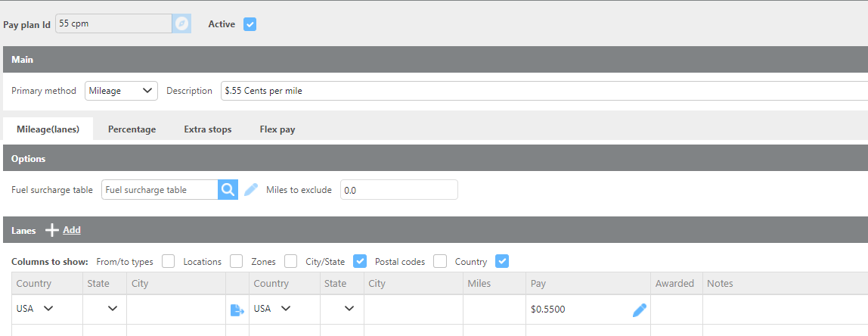
Task: Select the Flex pay tab
Action: pos(277,129)
